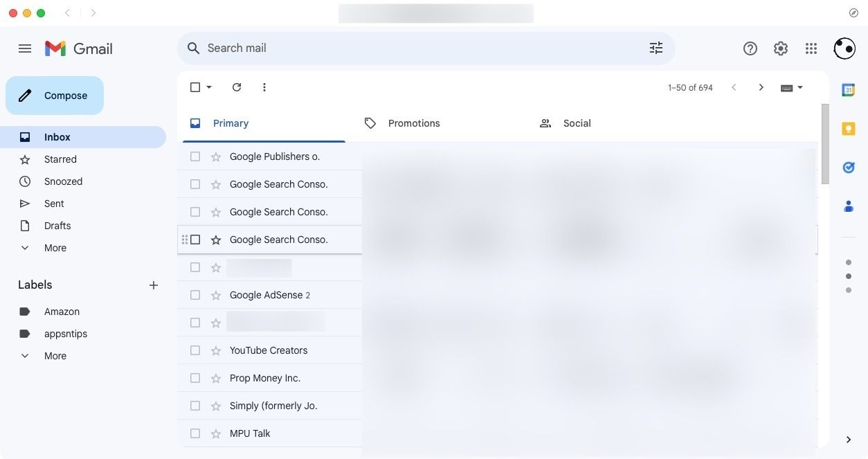Viewport: 868px width, 459px height.
Task: Switch to the Social tab
Action: 576,123
